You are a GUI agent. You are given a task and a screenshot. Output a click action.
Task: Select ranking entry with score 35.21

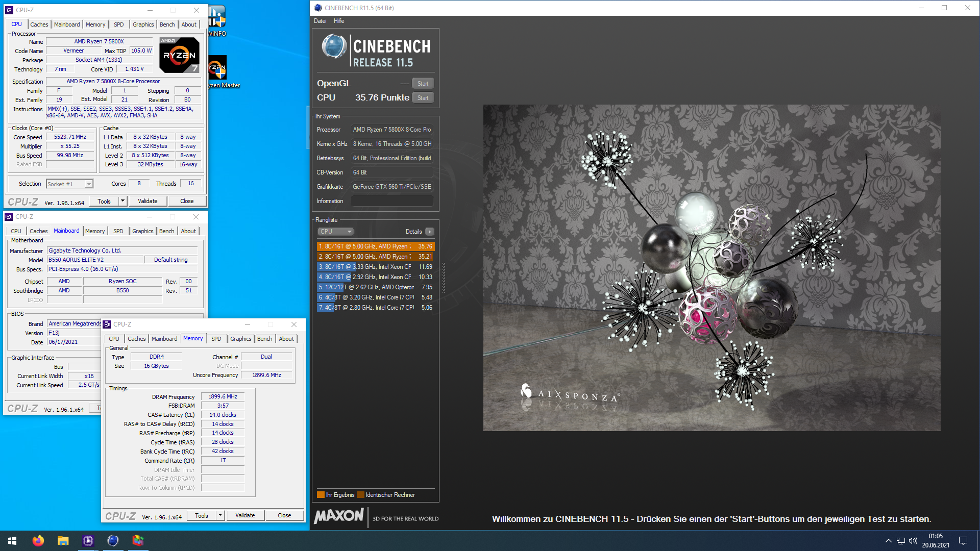[x=376, y=257]
